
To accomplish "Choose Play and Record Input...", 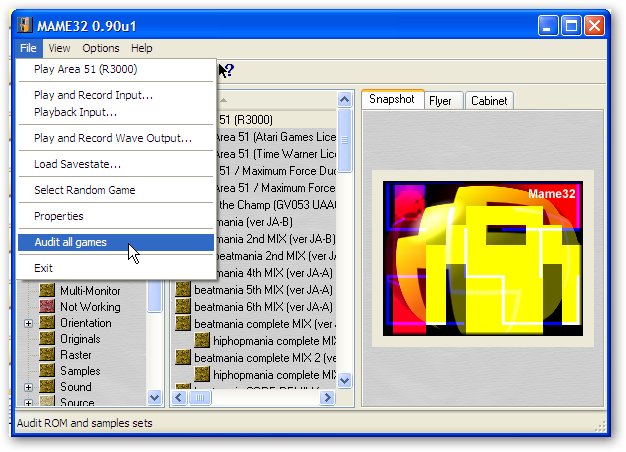I will (x=116, y=95).
